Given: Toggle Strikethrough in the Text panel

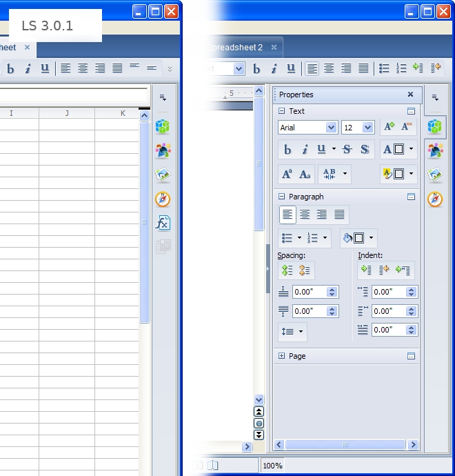Looking at the screenshot, I should (x=347, y=149).
